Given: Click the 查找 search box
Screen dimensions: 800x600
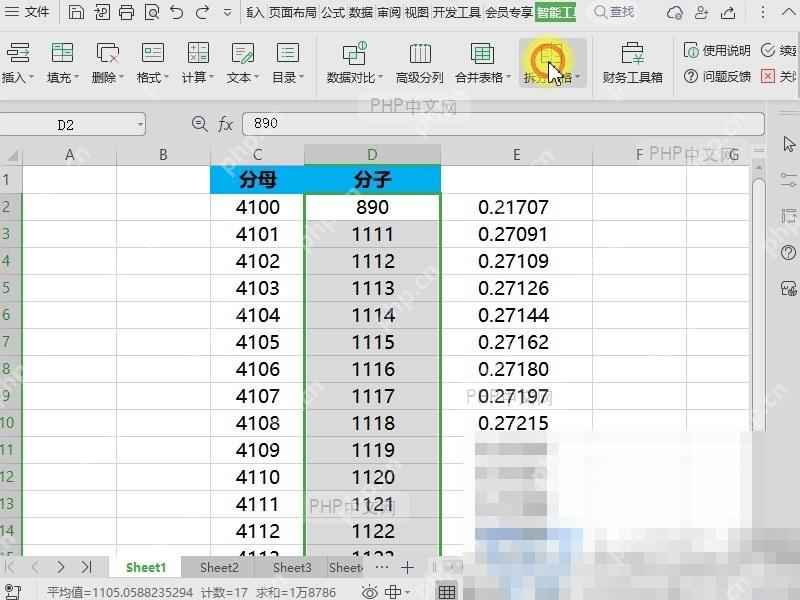Looking at the screenshot, I should pos(615,12).
